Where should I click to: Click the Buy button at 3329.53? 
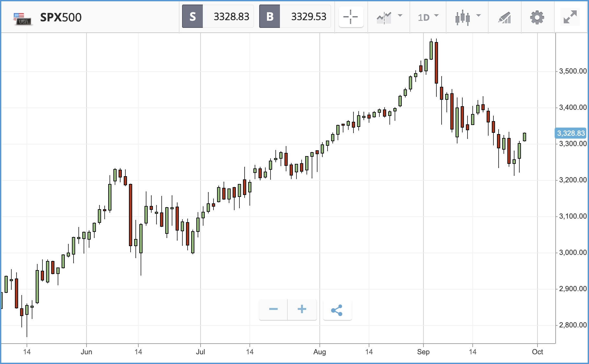(x=295, y=17)
